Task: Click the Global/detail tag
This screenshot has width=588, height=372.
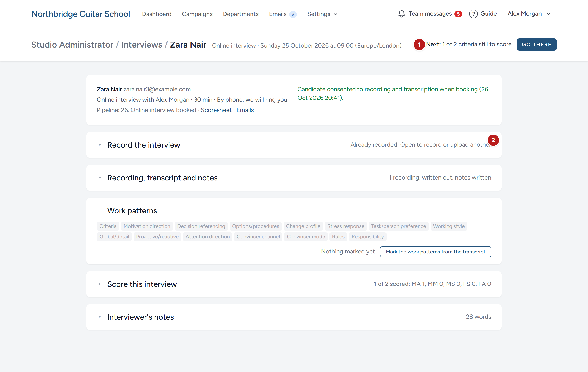Action: pyautogui.click(x=114, y=236)
